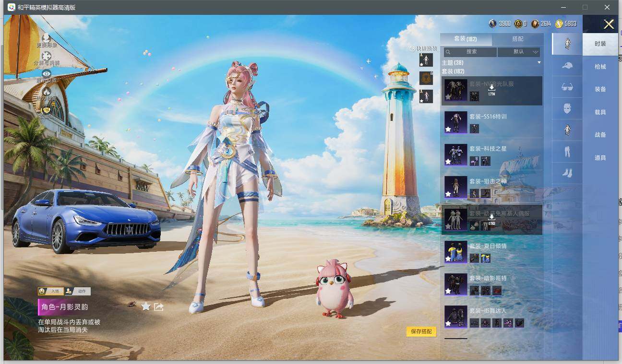This screenshot has width=622, height=364.
Task: Click the emulator app icon in title bar
Action: 11,7
